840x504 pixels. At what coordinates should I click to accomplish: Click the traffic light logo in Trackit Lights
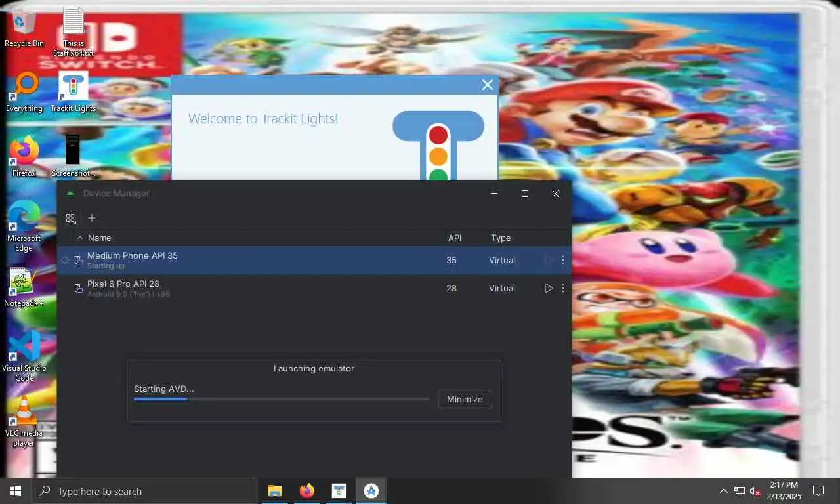coord(438,146)
